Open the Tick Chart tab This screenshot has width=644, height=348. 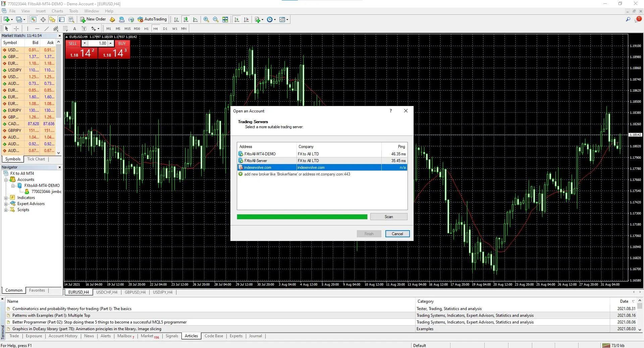[x=36, y=159]
